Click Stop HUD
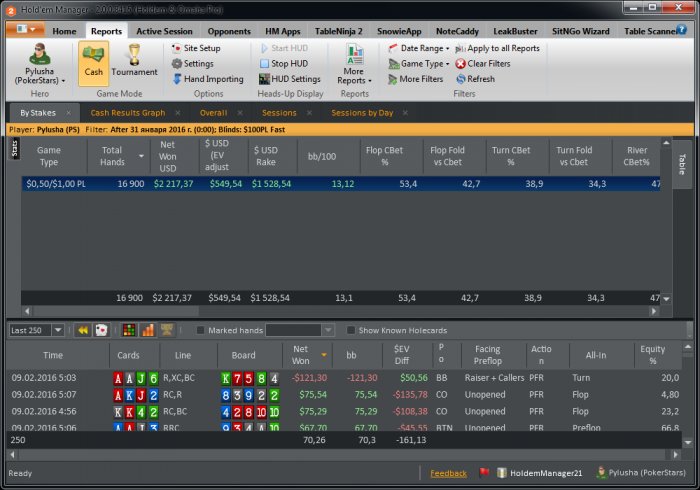 284,64
